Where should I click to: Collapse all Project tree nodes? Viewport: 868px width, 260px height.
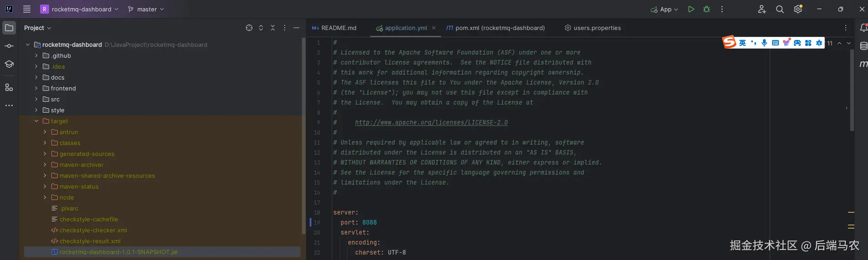click(273, 28)
